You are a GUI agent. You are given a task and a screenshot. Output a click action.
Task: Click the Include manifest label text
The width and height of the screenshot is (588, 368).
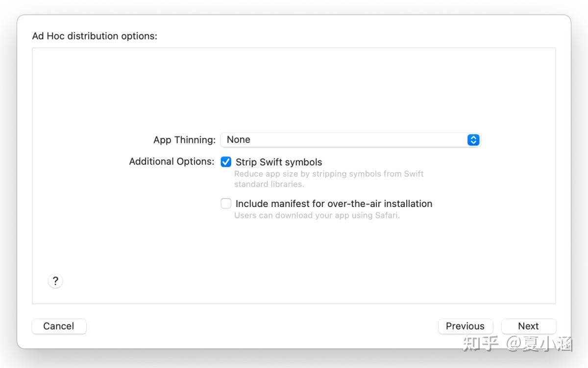pyautogui.click(x=334, y=204)
